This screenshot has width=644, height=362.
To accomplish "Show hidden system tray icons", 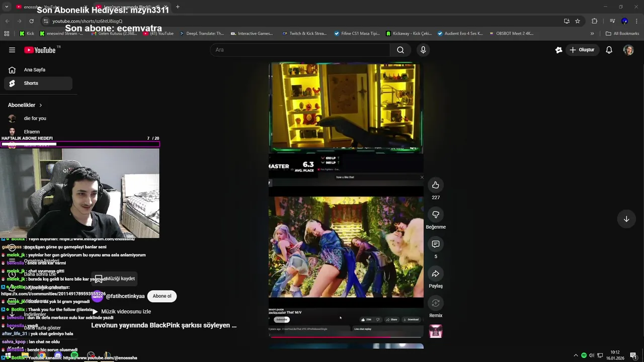I will pyautogui.click(x=576, y=355).
